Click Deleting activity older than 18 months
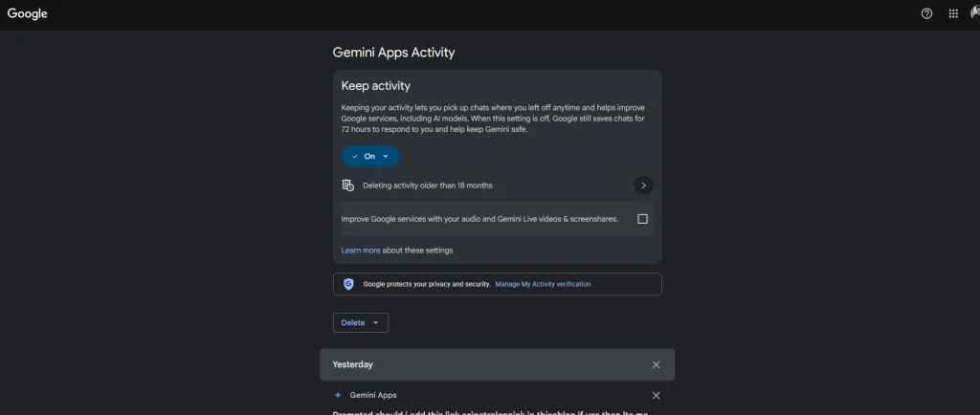 pyautogui.click(x=428, y=186)
